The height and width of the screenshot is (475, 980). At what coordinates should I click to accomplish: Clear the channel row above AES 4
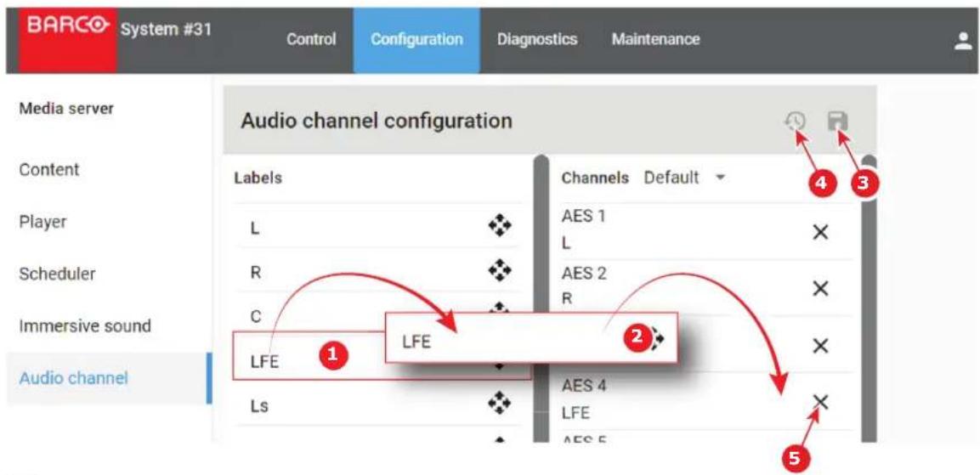pyautogui.click(x=820, y=346)
